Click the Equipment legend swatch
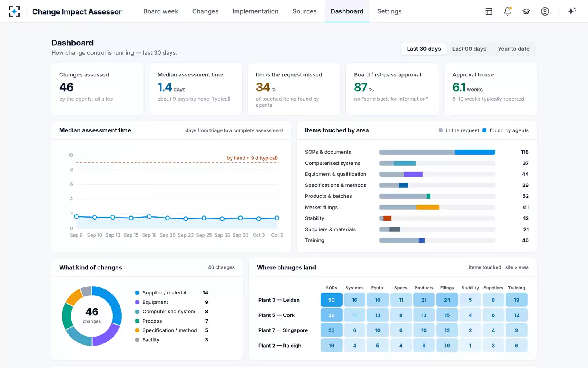The width and height of the screenshot is (588, 368). (137, 302)
